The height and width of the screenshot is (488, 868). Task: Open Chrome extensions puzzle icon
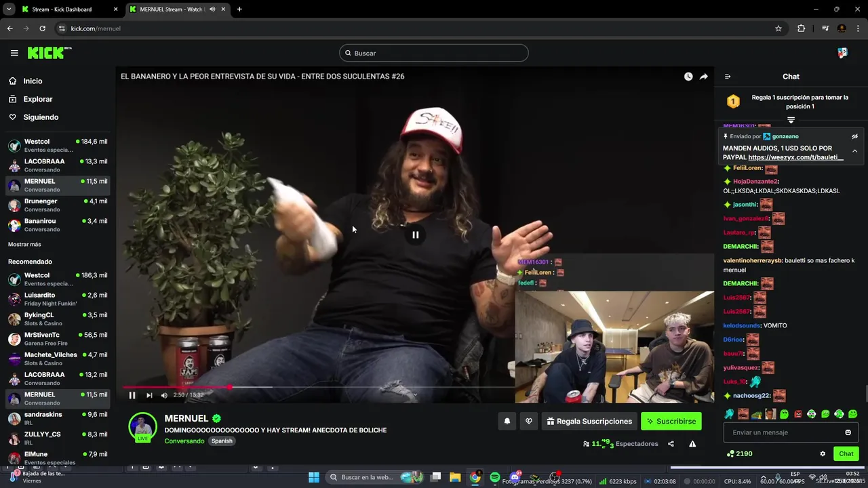802,28
